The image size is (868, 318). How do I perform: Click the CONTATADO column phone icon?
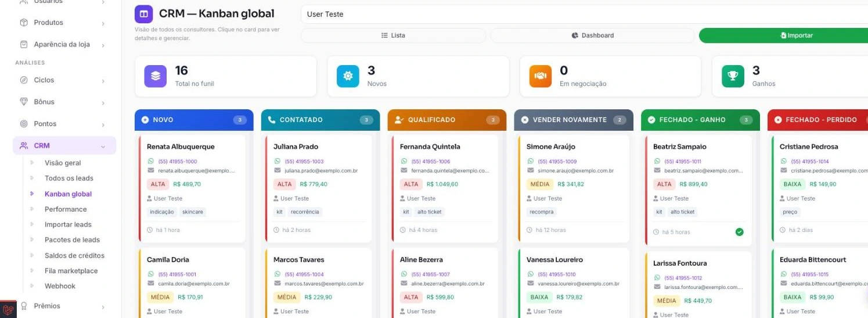pyautogui.click(x=272, y=120)
